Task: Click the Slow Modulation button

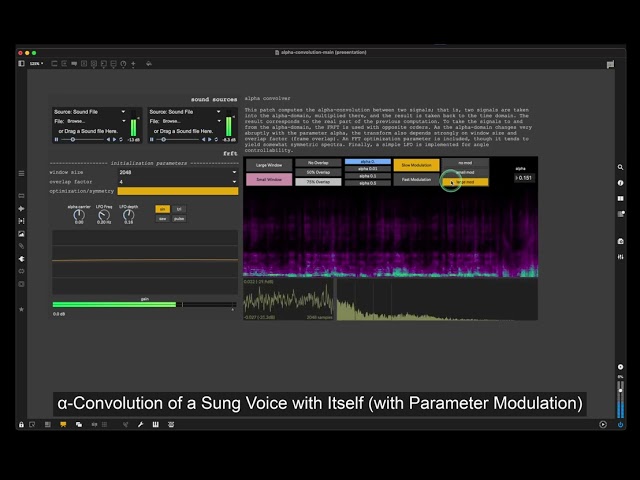Action: [416, 165]
